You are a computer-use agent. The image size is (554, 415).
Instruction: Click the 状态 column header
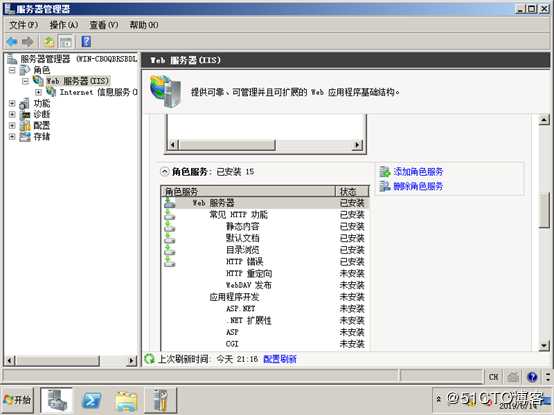(352, 191)
